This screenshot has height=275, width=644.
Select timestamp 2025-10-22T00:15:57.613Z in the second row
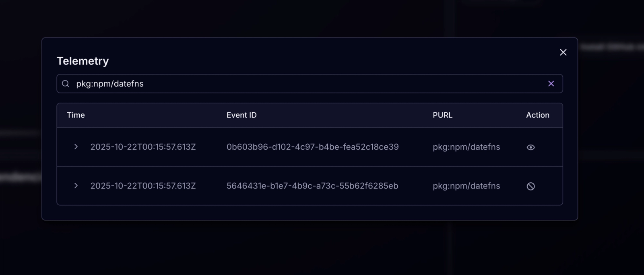coord(143,186)
